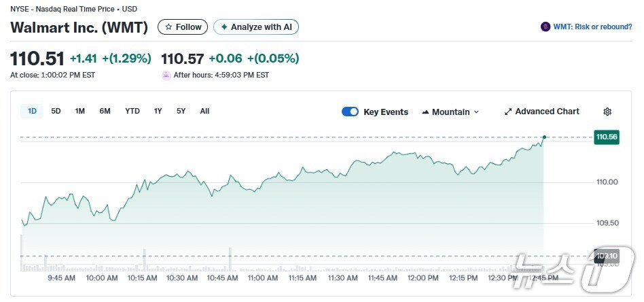644x302 pixels.
Task: Select the All time range
Action: [x=204, y=111]
